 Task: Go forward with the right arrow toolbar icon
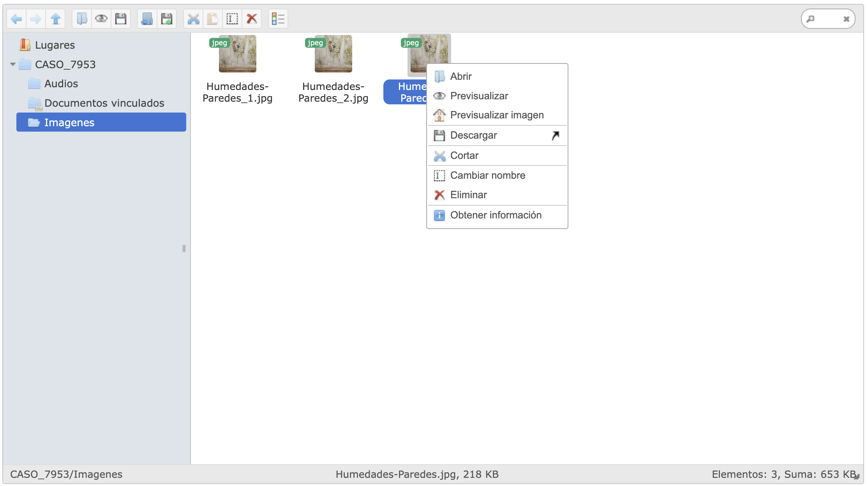[36, 19]
